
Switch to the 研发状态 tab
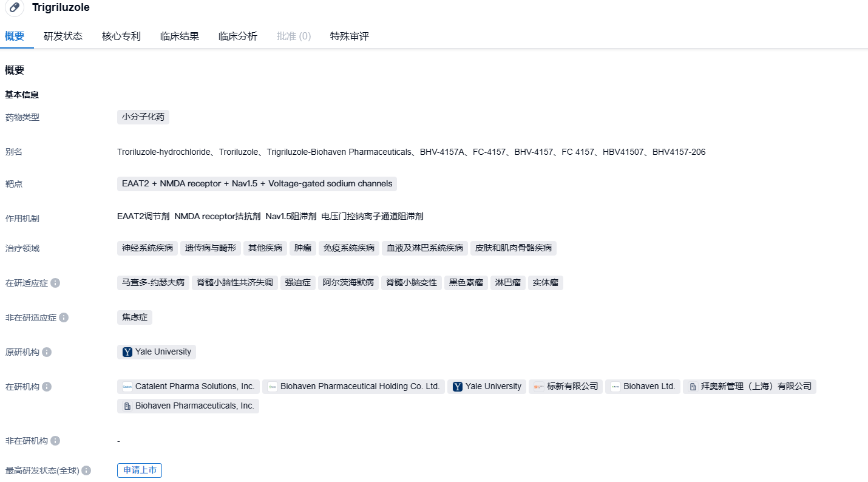pyautogui.click(x=63, y=36)
